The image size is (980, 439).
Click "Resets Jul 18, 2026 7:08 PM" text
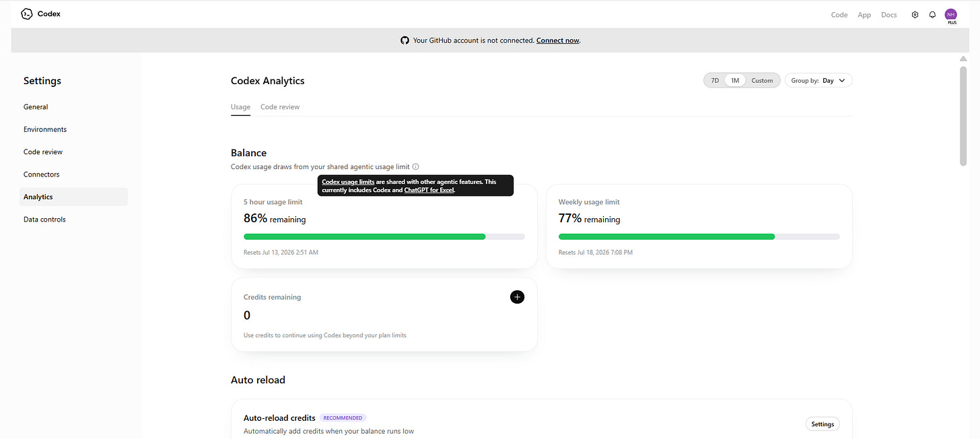596,252
